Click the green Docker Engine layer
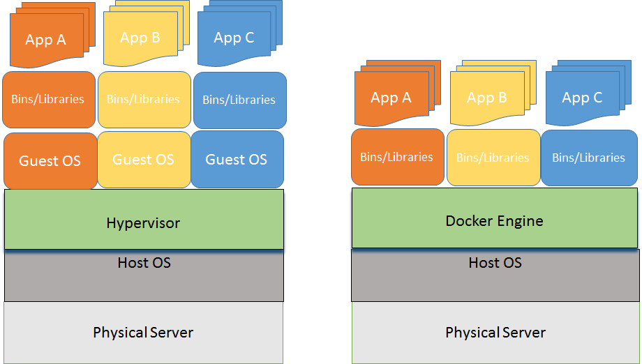 point(495,218)
